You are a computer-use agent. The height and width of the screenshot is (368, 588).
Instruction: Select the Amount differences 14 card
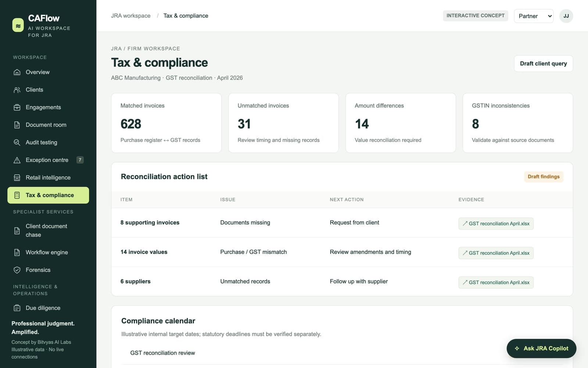pyautogui.click(x=401, y=123)
